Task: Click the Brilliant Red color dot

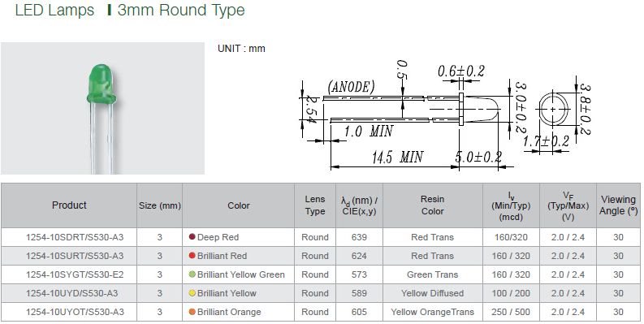Action: pyautogui.click(x=192, y=256)
